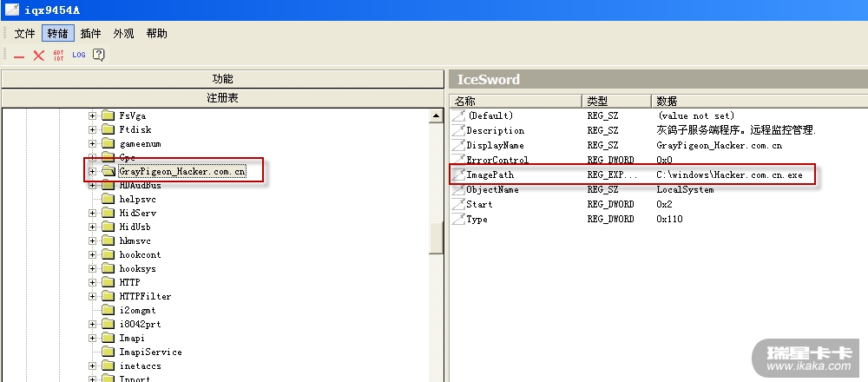Open the 帮助 menu

point(156,34)
